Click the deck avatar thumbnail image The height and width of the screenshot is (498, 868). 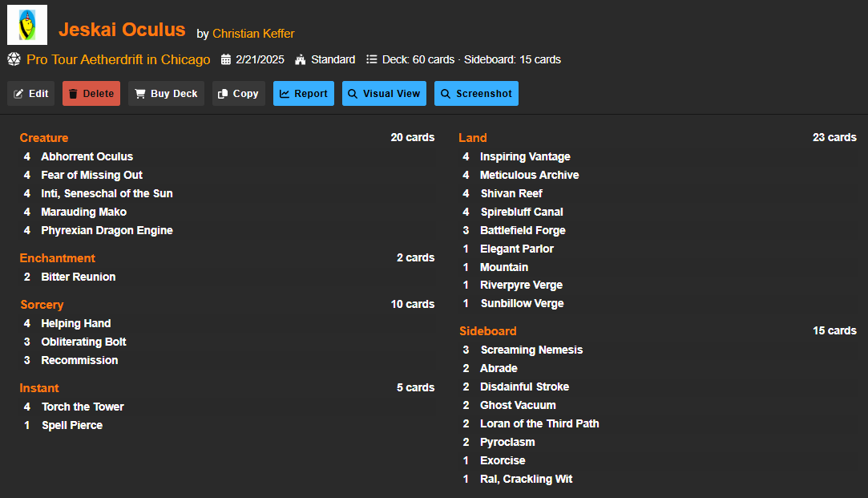coord(27,25)
